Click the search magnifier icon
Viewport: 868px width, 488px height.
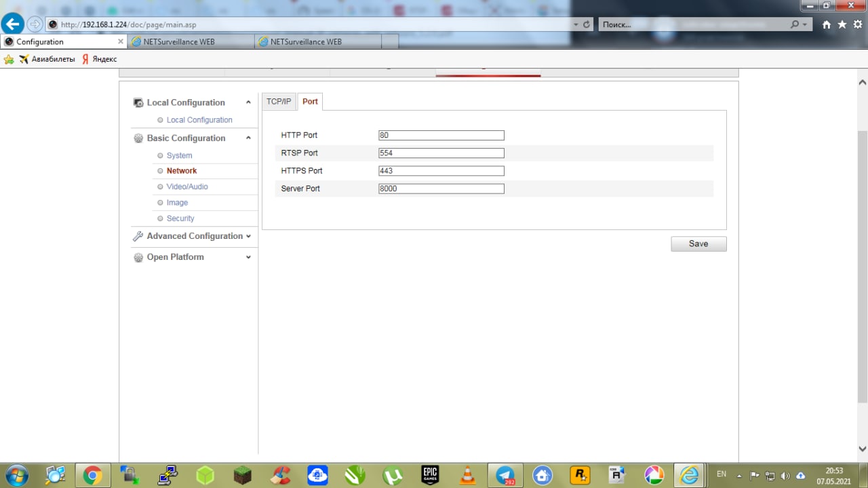794,24
